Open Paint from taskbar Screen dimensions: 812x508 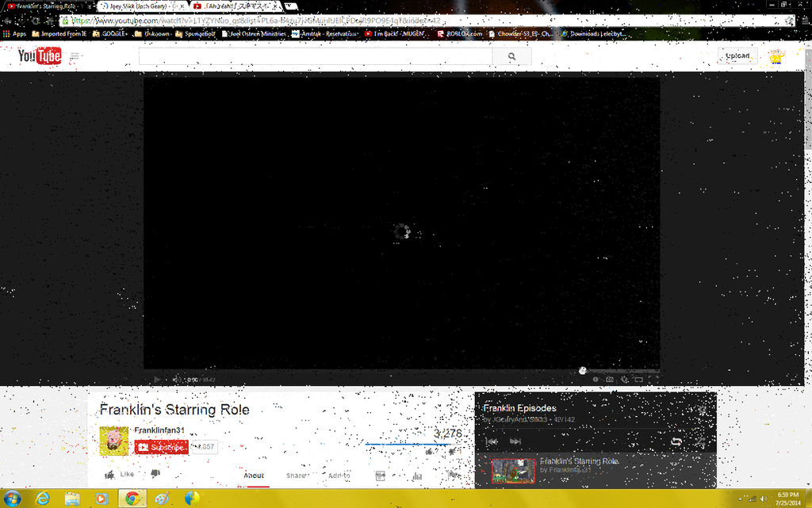coord(162,498)
